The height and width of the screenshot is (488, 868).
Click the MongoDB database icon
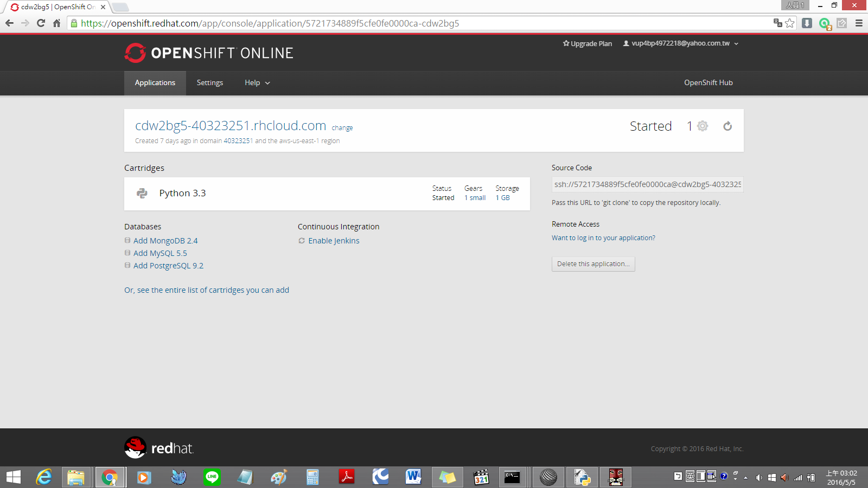tap(127, 240)
